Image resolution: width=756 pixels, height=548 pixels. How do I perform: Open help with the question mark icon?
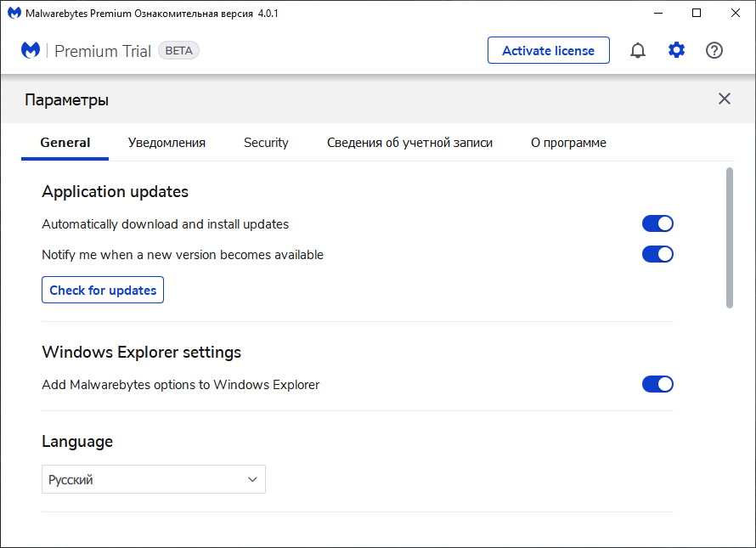pos(714,50)
